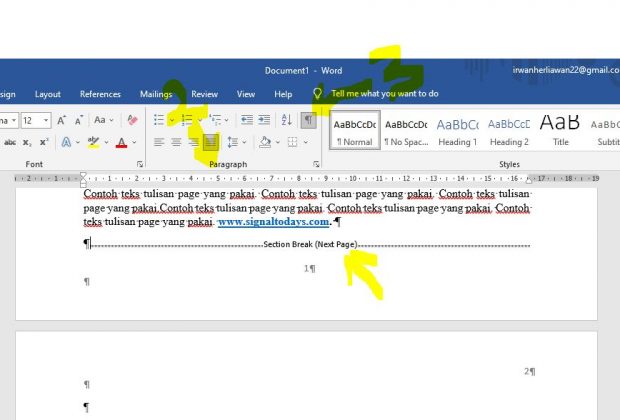Screen dimensions: 620x420
Task: Click the Section Break (Next Page) line
Action: (310, 244)
